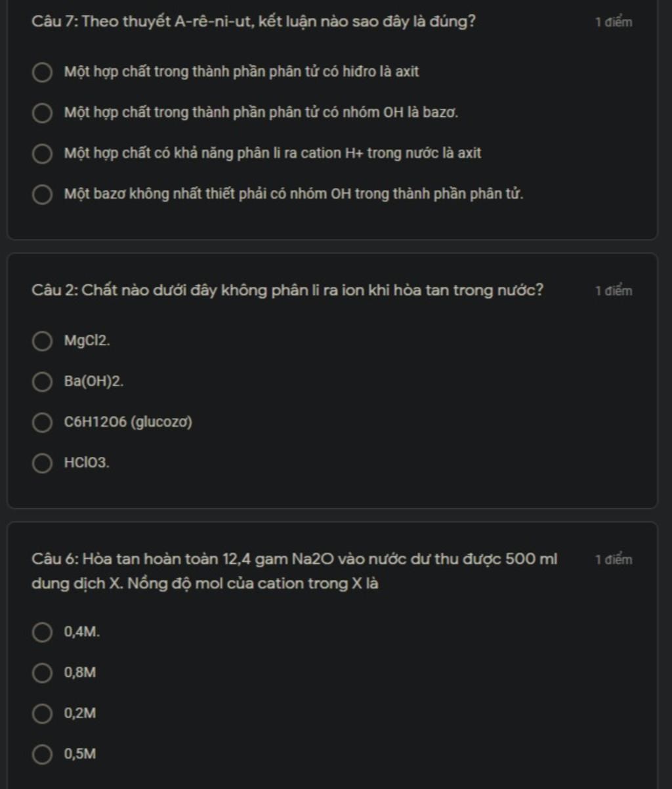Screen dimensions: 672x789
Task: Click the 'C6H12O6 (glucozơ)' answer label text
Action: (x=128, y=423)
